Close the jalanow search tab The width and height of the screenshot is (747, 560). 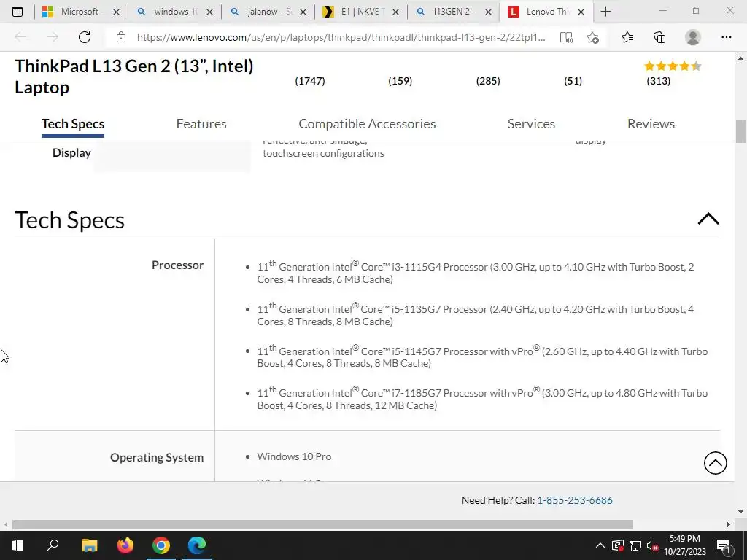point(303,12)
